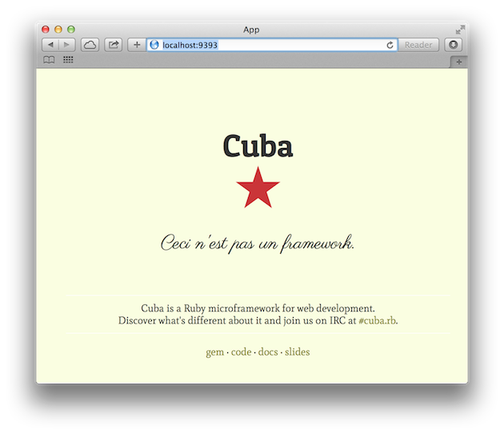Screen dimensions: 504x434
Task: Click the Share toolbar button
Action: [113, 45]
